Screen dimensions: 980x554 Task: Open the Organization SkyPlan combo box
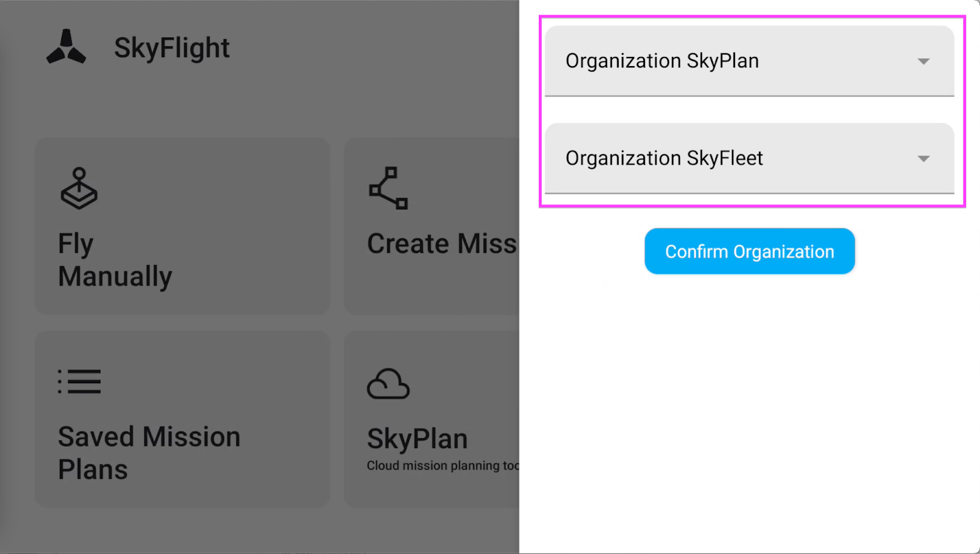[x=750, y=61]
